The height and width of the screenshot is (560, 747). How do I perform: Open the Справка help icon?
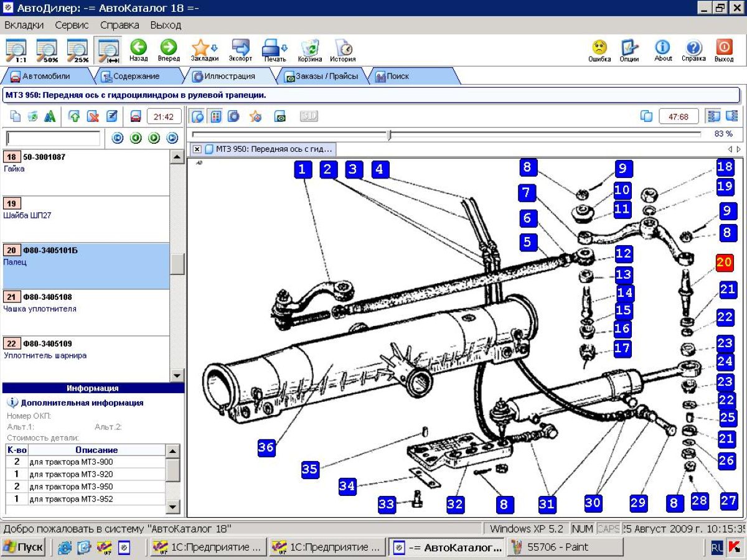click(x=693, y=51)
